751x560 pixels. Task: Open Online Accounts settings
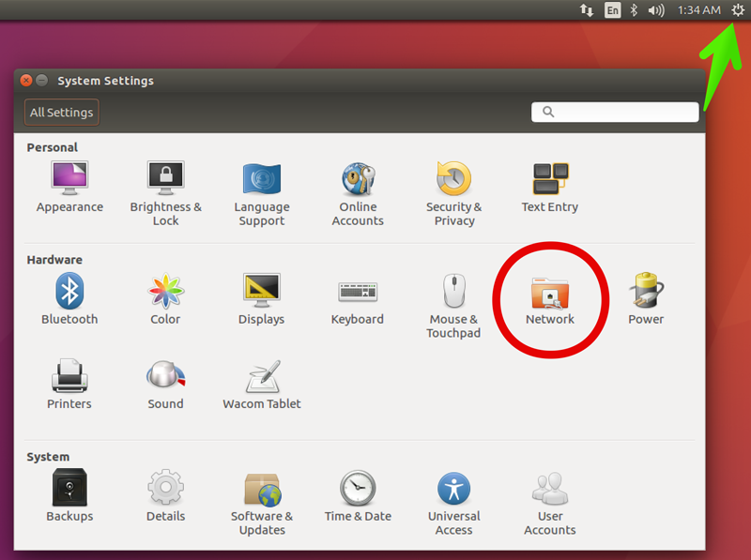click(x=358, y=194)
